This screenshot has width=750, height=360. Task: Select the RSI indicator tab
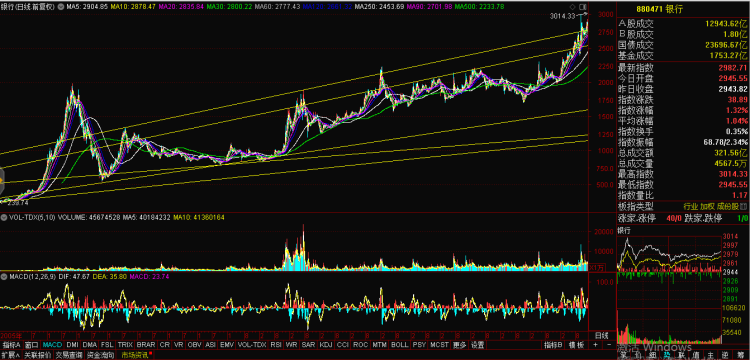click(276, 345)
